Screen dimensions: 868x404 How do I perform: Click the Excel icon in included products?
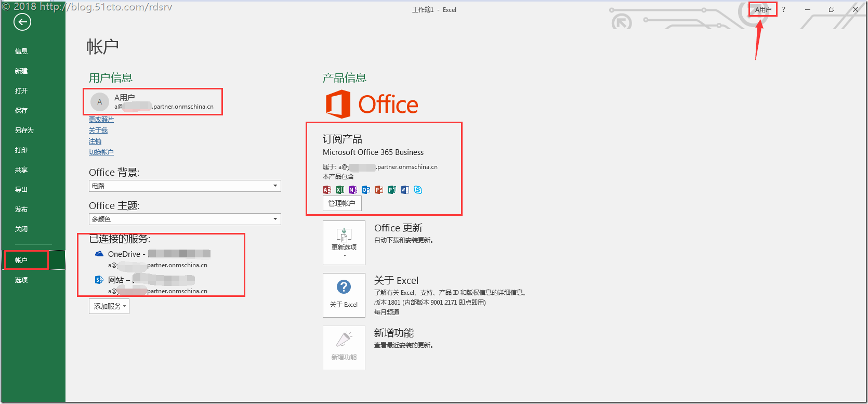pyautogui.click(x=340, y=190)
